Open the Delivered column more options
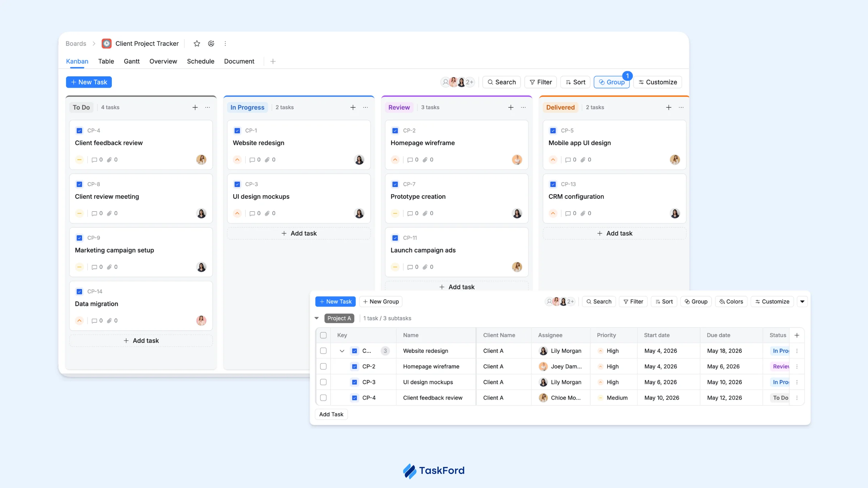The width and height of the screenshot is (868, 488). [681, 107]
